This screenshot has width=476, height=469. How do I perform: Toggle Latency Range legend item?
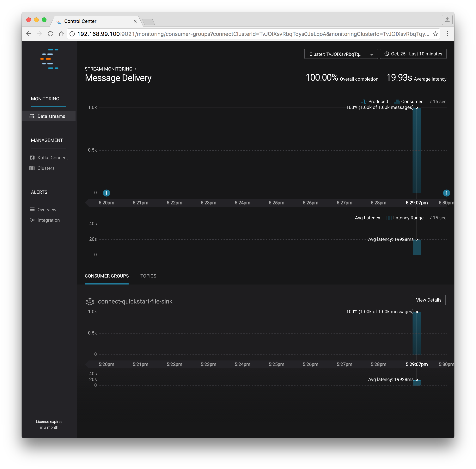coord(405,218)
